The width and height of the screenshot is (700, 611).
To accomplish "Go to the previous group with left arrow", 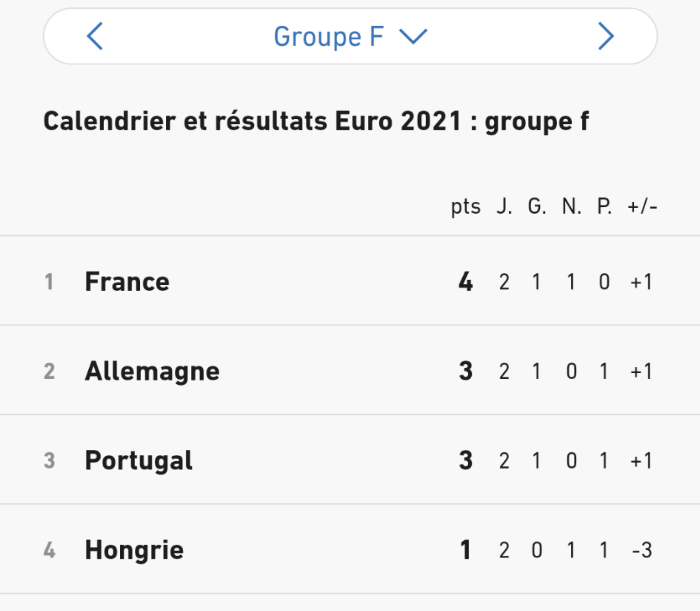I will click(x=95, y=36).
